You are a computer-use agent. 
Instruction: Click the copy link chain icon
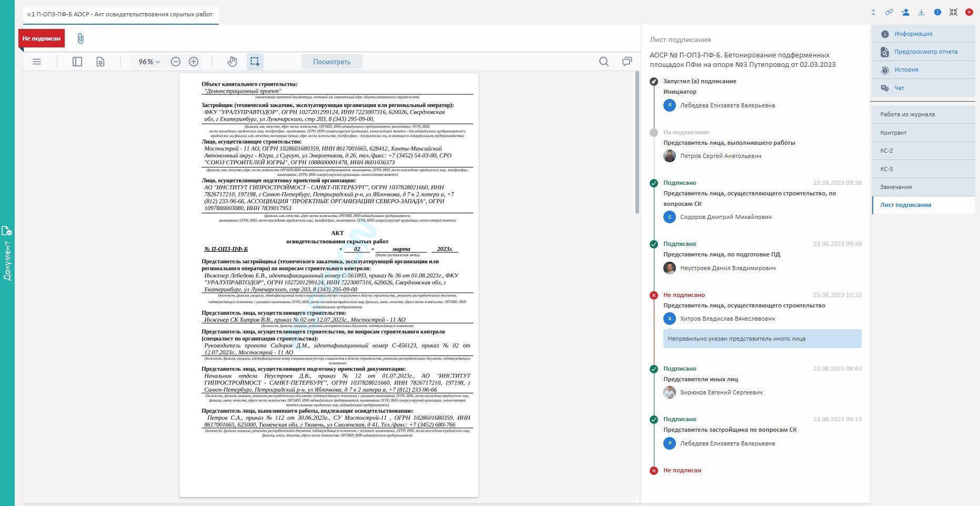pos(889,12)
